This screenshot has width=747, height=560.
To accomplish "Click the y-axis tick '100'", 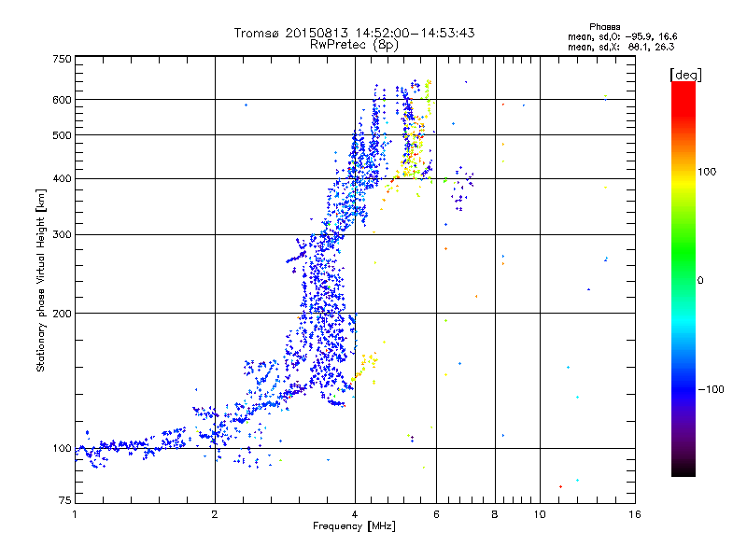I will click(x=62, y=449).
